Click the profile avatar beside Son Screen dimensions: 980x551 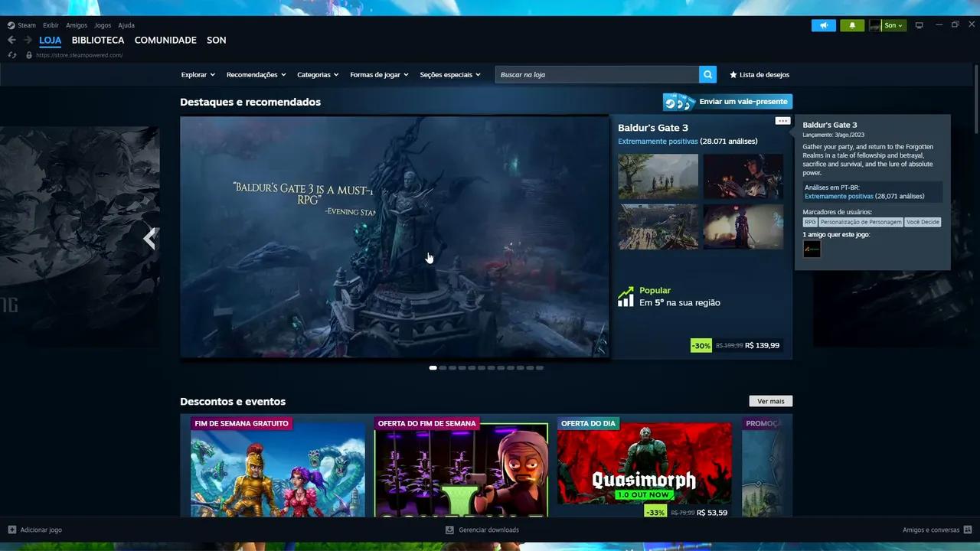(x=875, y=25)
